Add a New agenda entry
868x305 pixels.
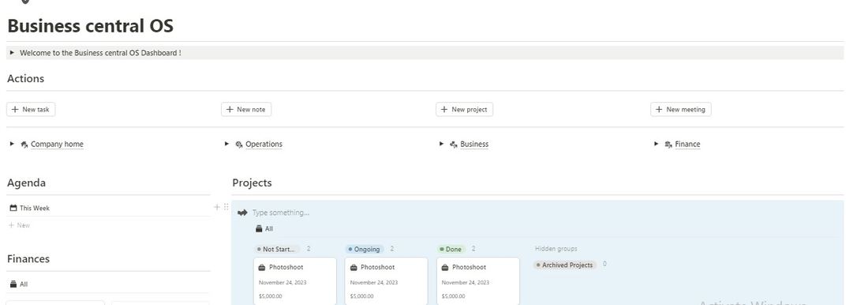click(20, 225)
